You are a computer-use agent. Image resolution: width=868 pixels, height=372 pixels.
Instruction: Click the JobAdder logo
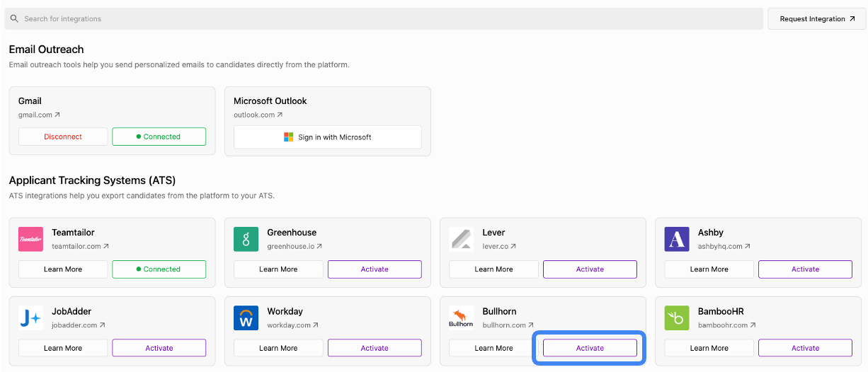30,318
